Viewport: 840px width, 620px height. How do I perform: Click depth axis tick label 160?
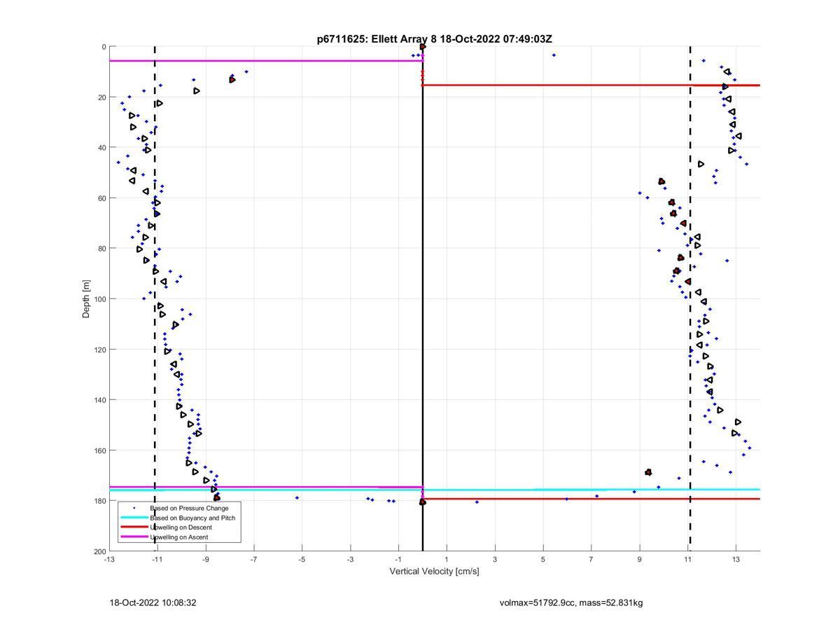pyautogui.click(x=99, y=450)
